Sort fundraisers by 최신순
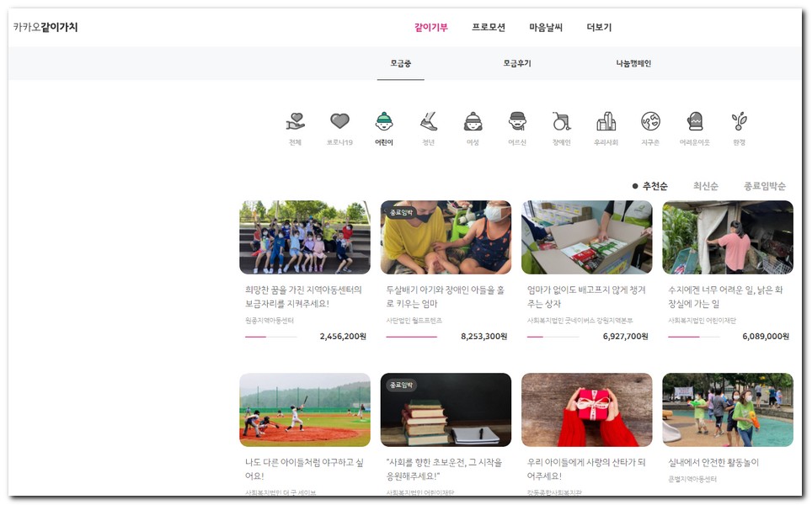This screenshot has height=505, width=812. pos(705,186)
